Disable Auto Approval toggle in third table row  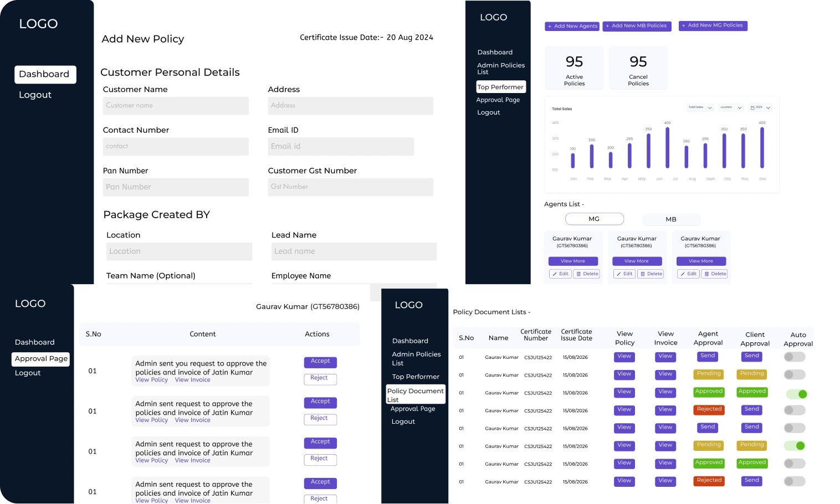[796, 394]
